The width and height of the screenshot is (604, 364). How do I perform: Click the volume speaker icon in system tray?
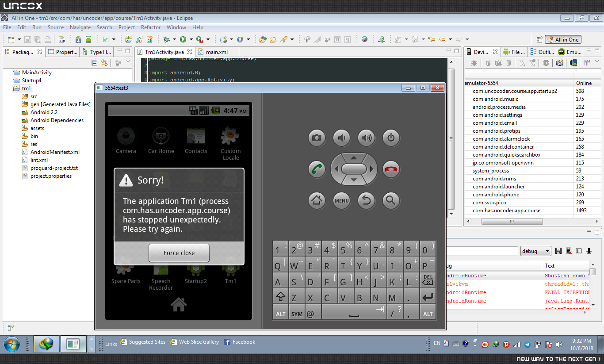(559, 344)
